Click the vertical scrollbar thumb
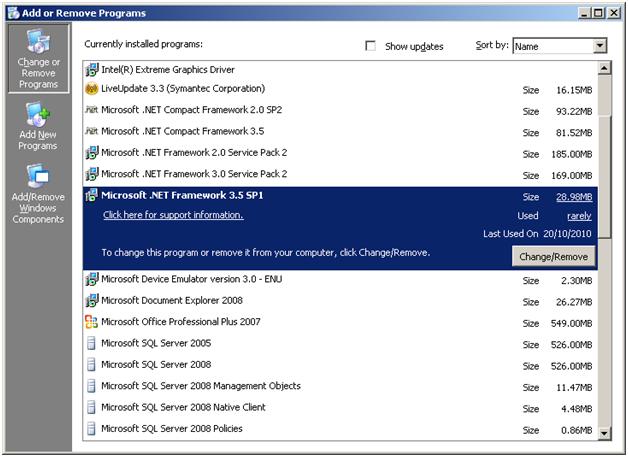Screen dimensions: 628x457 click(604, 176)
